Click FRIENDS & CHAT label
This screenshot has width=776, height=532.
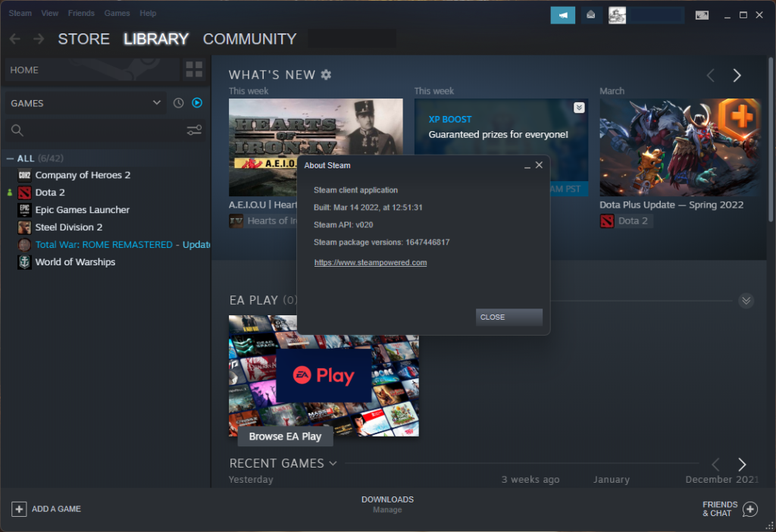click(720, 509)
